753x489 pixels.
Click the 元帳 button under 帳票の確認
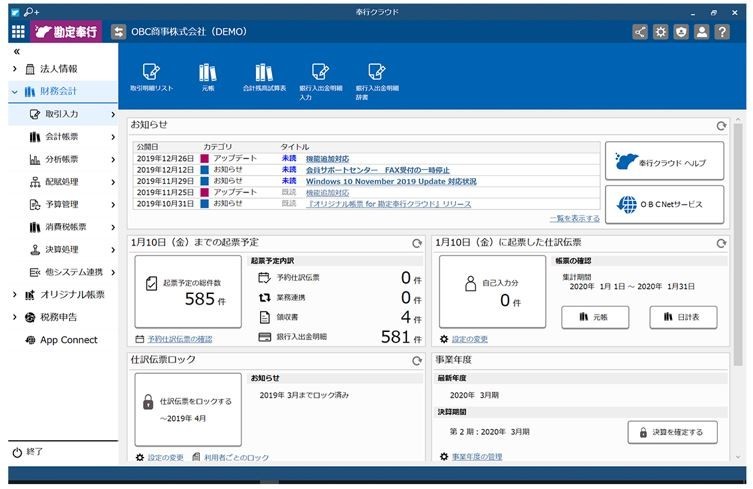(x=595, y=317)
